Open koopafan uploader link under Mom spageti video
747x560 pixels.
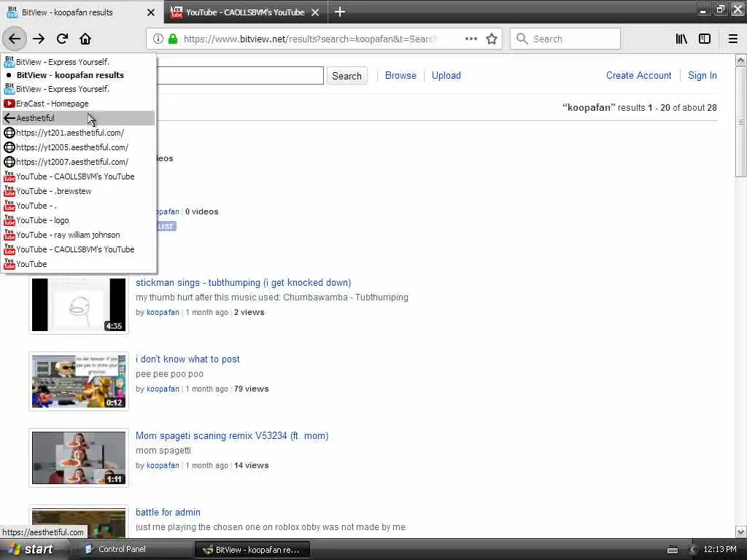pos(163,465)
